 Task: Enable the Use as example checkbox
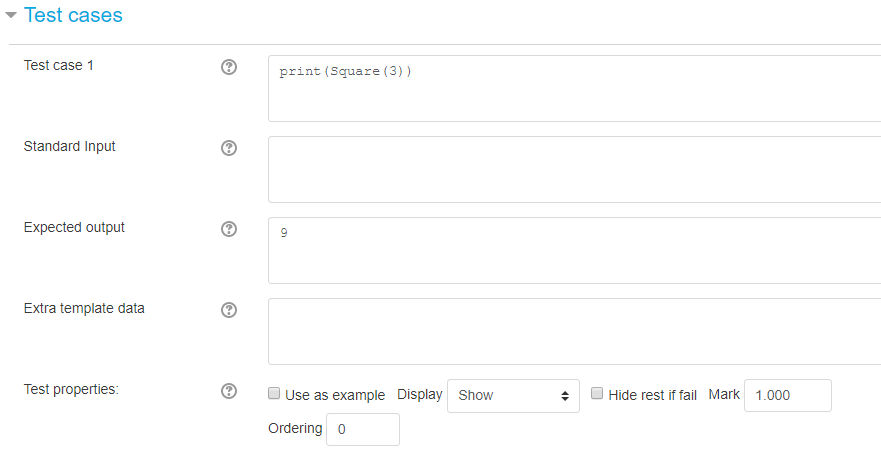tap(274, 393)
